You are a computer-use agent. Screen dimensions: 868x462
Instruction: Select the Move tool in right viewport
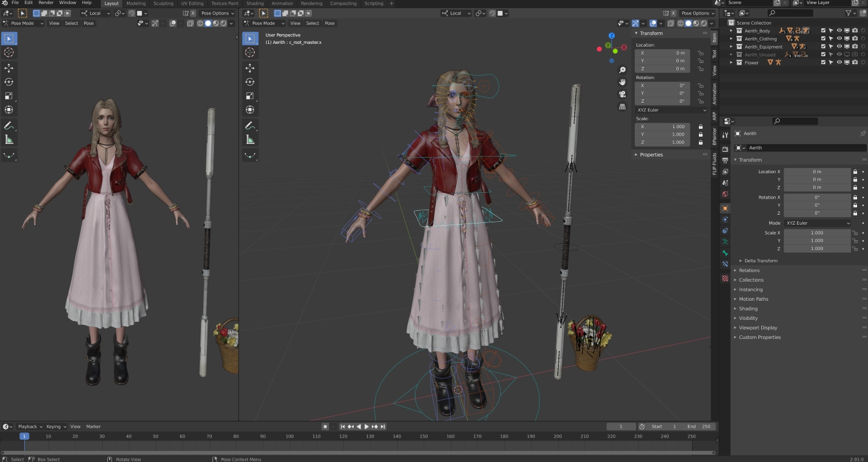(250, 68)
